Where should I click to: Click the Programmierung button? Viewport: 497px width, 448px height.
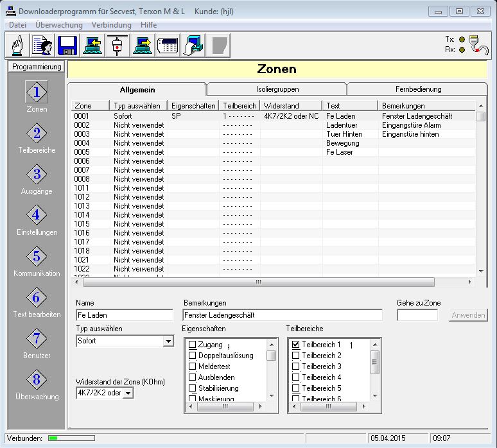coord(36,67)
